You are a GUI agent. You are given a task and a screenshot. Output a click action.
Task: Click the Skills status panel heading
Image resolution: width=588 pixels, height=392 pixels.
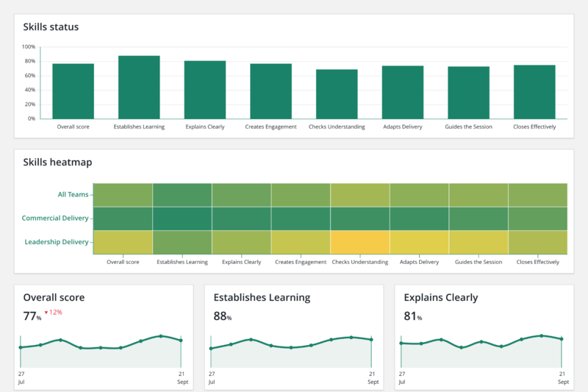click(x=51, y=27)
